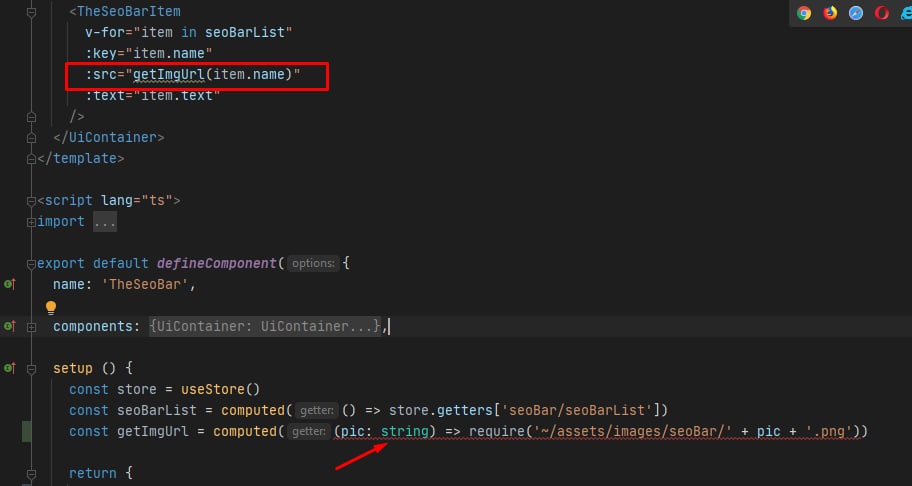
Task: Click getImgUrl in the :src attribute
Action: 169,74
